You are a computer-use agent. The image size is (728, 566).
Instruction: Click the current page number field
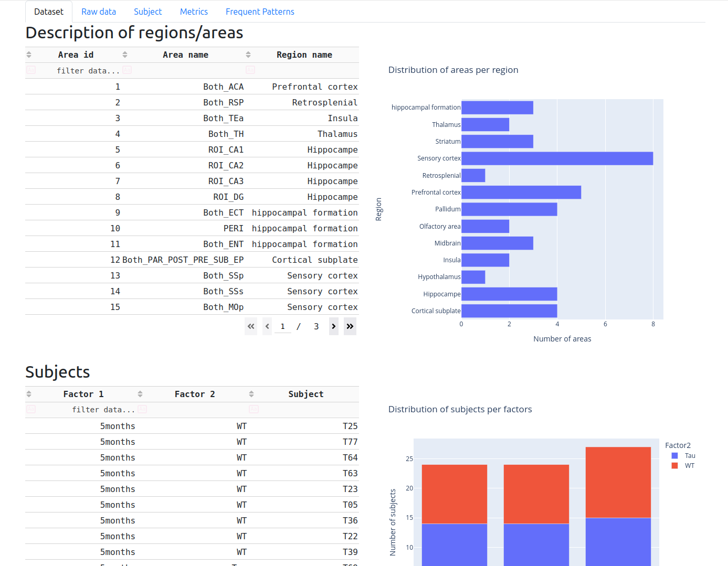click(283, 326)
